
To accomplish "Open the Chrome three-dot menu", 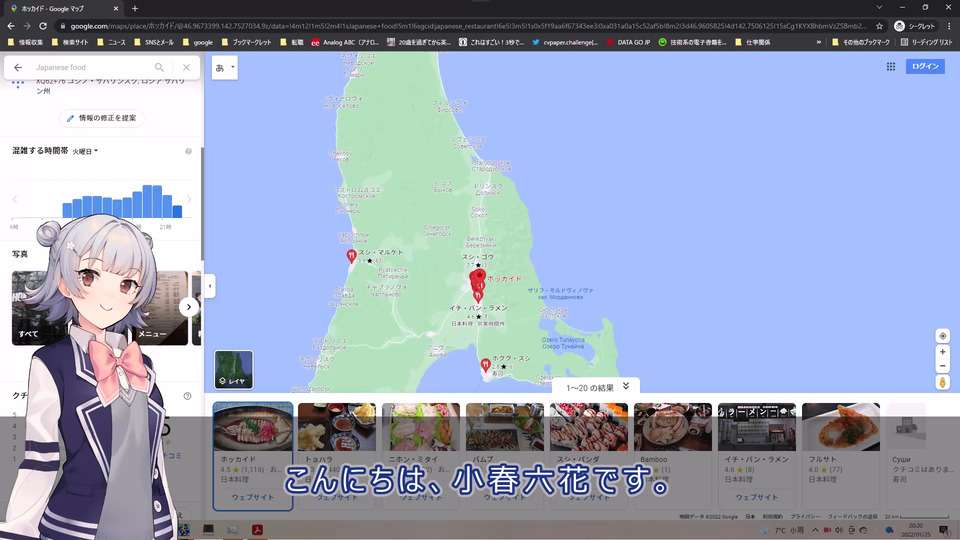I will click(949, 26).
